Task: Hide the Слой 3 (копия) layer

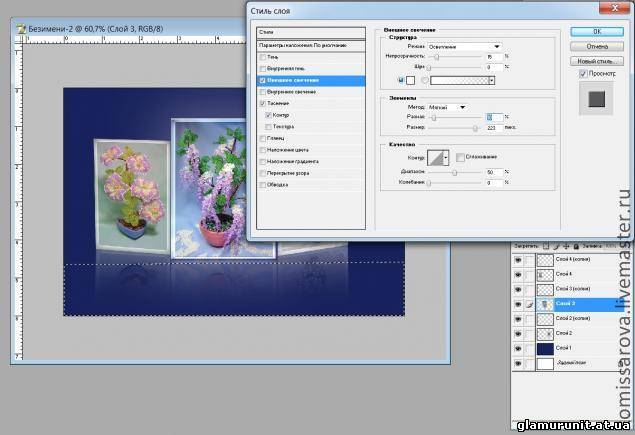Action: tap(518, 289)
